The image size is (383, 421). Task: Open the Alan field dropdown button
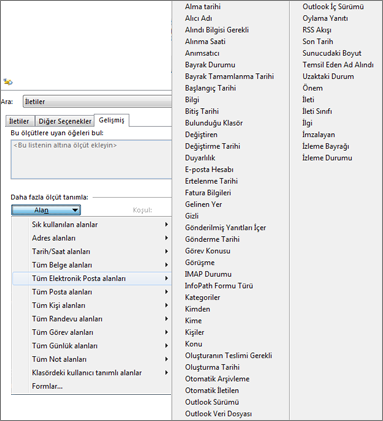(46, 210)
